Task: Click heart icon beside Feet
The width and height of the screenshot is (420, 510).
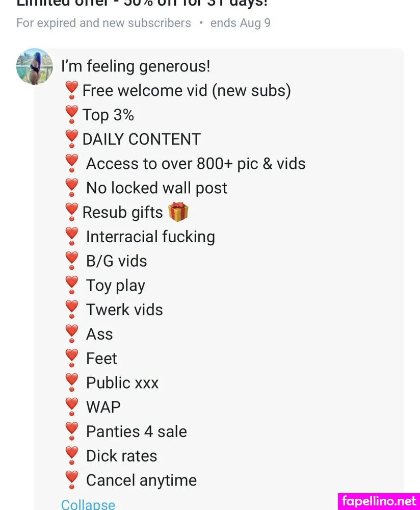Action: point(72,358)
